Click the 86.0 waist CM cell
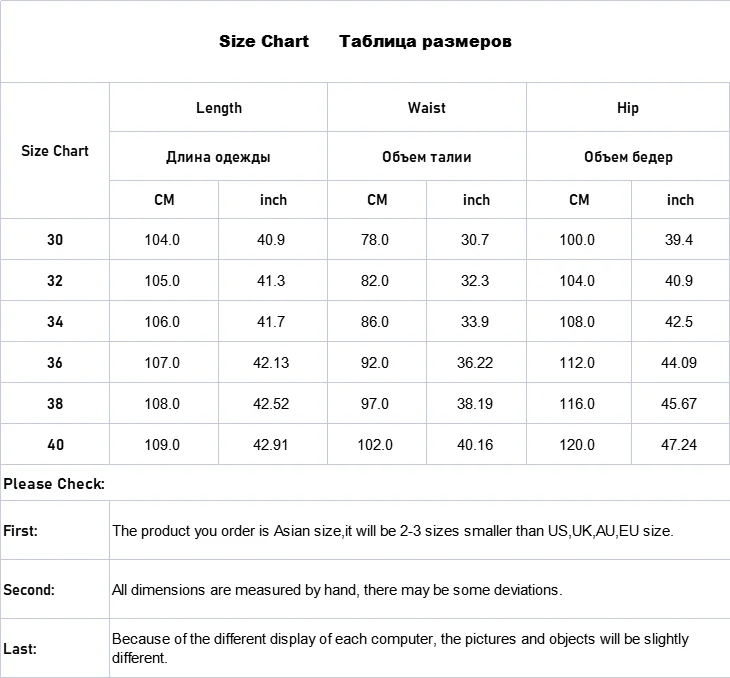The image size is (730, 678). pyautogui.click(x=374, y=322)
